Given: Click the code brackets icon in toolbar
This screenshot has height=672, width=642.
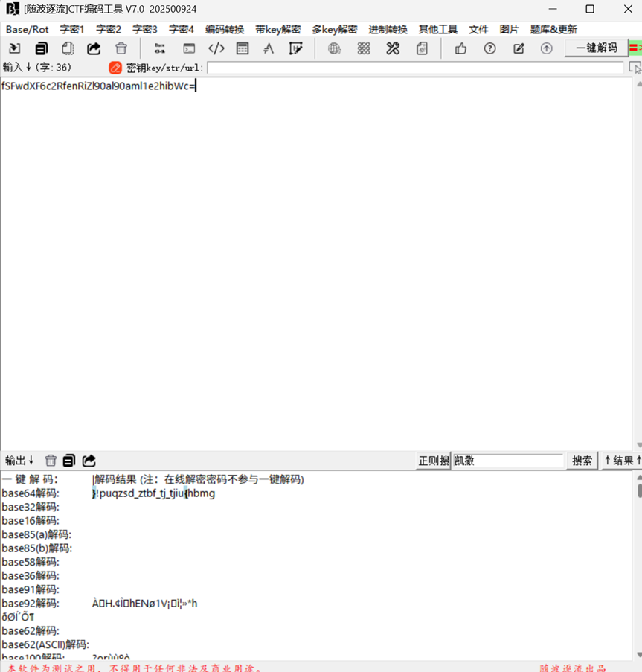Looking at the screenshot, I should point(216,48).
